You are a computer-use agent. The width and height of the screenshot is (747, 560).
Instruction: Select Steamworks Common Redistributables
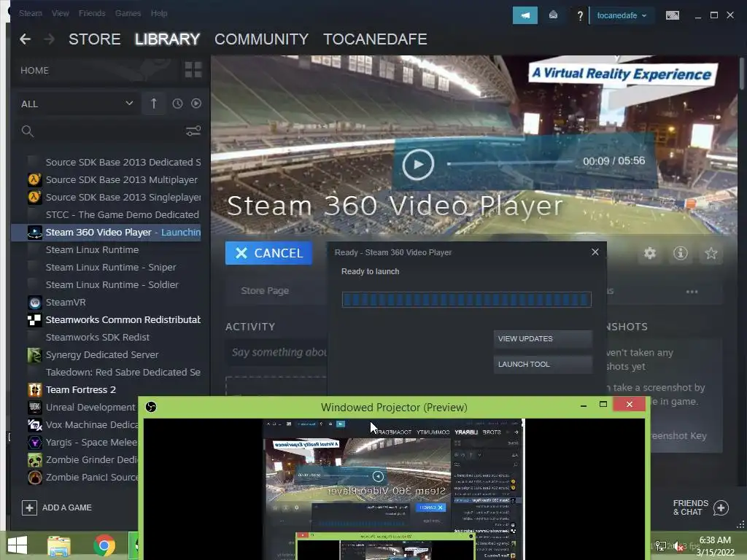(114, 319)
